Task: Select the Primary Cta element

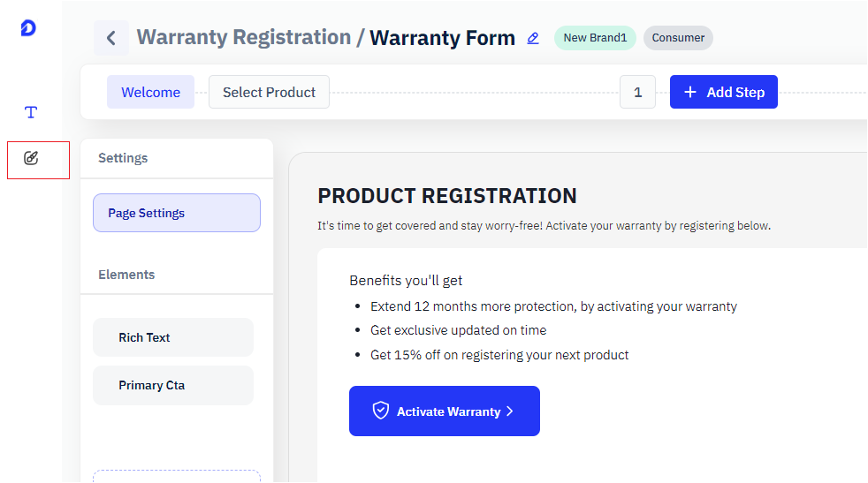Action: click(173, 385)
